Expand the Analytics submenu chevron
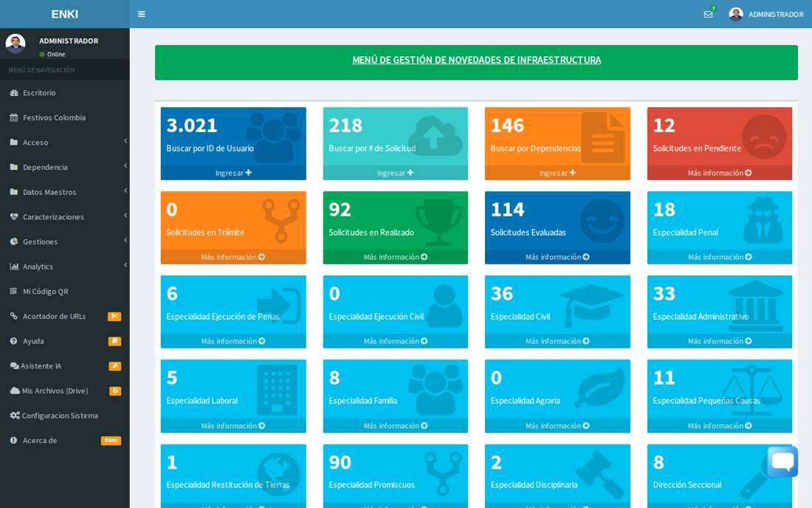Image resolution: width=812 pixels, height=508 pixels. 125,265
